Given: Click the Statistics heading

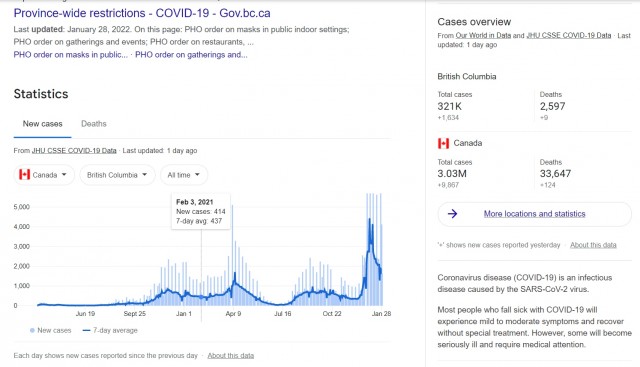Looking at the screenshot, I should [41, 94].
